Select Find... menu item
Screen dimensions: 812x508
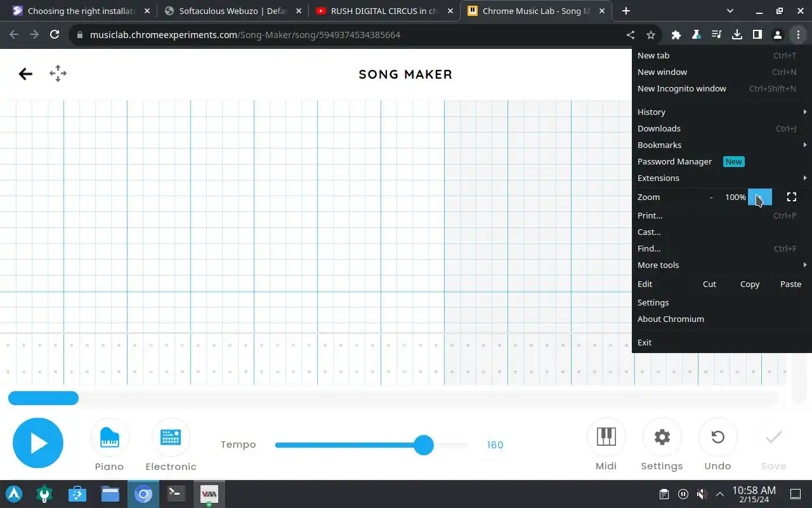click(722, 248)
